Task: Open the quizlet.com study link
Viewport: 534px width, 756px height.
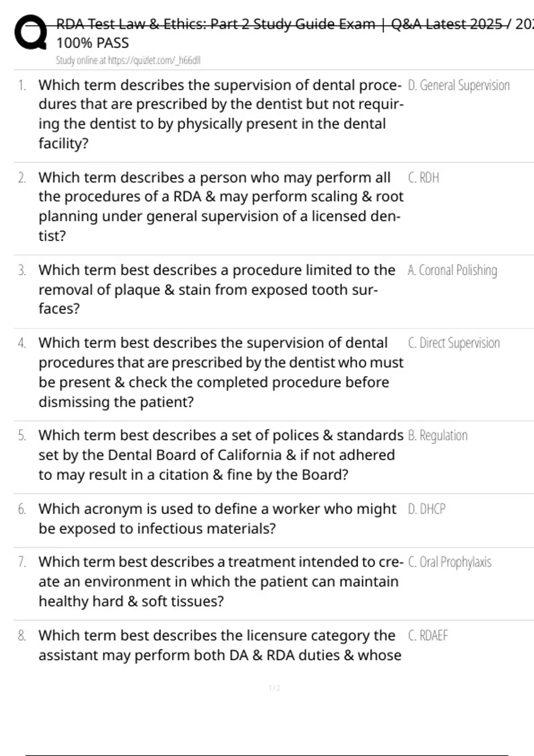Action: coord(128,60)
